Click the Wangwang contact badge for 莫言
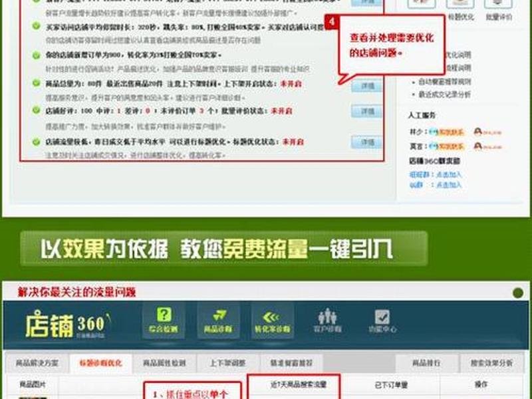Screen dimensions: 532x399 (446, 146)
